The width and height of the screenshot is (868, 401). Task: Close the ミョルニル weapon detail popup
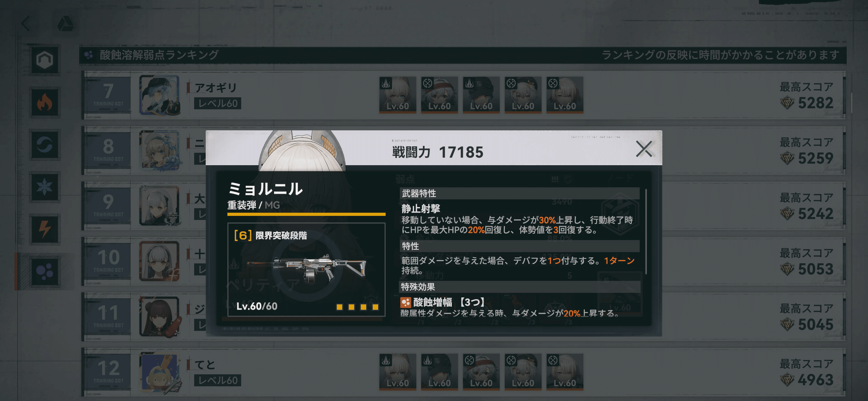[644, 149]
